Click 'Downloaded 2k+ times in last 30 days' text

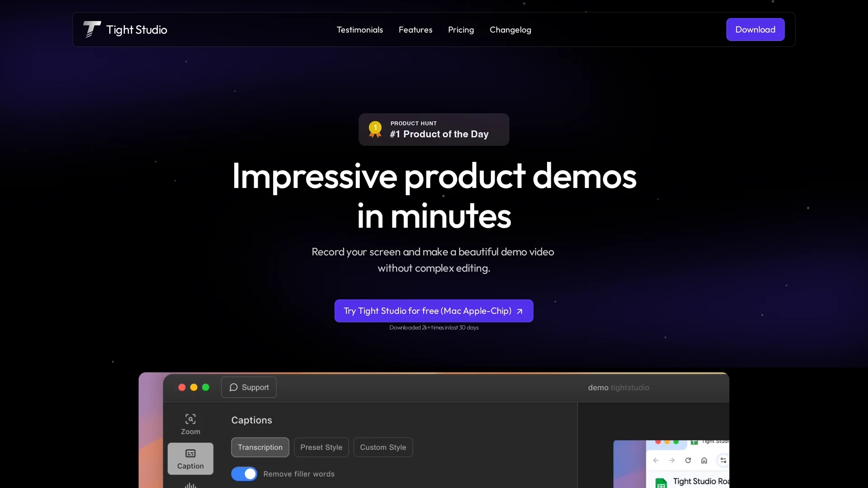[x=434, y=328]
